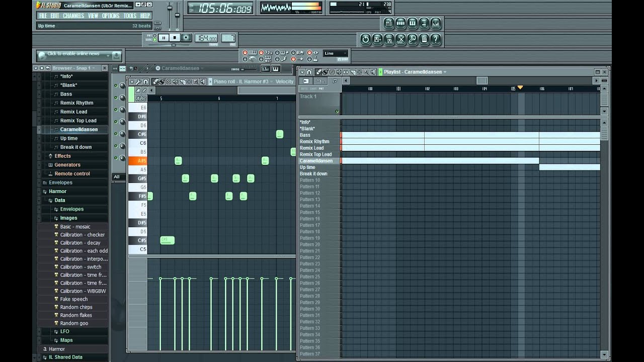Select the Draw pencil tool in Piano roll

(x=155, y=81)
